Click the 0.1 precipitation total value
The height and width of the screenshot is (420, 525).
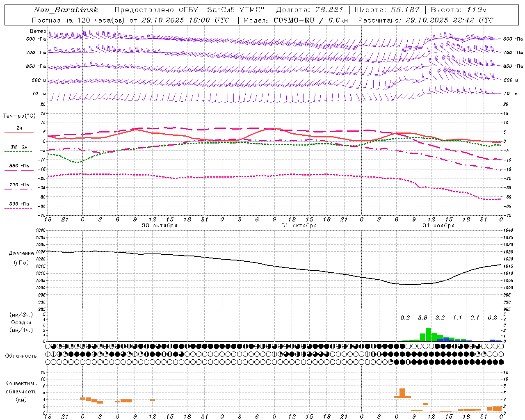(x=475, y=318)
